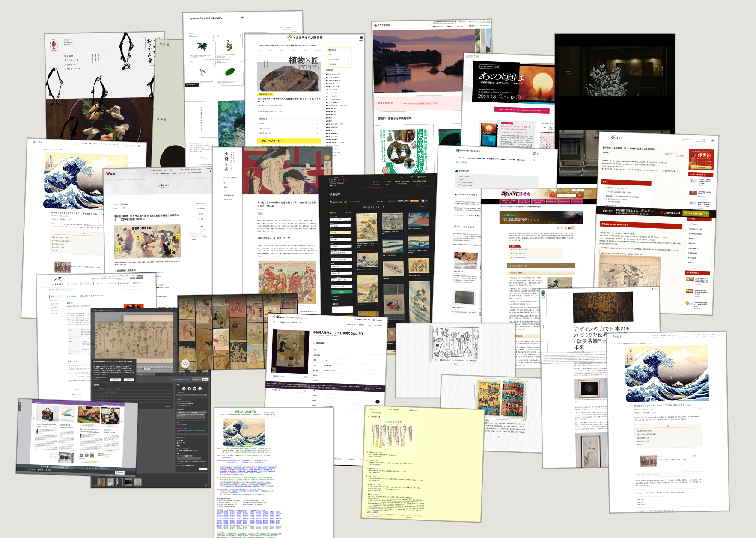Click previous-page arrow in the NDL image viewer
Screen dimensions: 756x538
click(93, 344)
